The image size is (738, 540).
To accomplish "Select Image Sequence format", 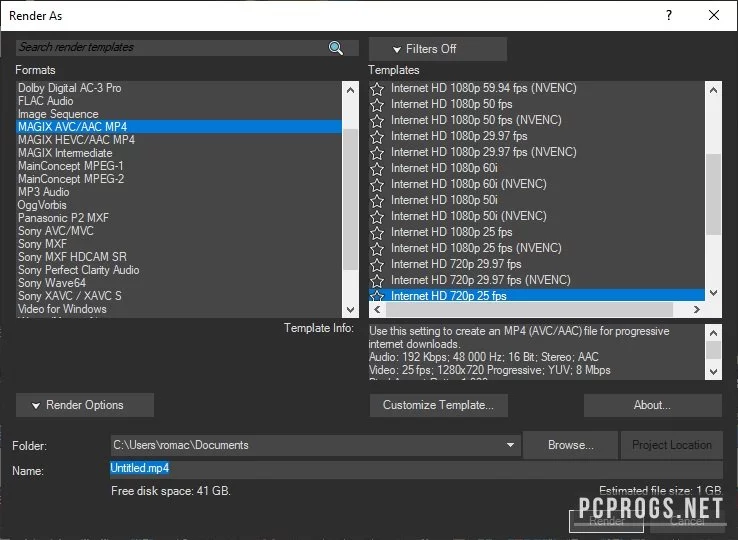I will (179, 114).
